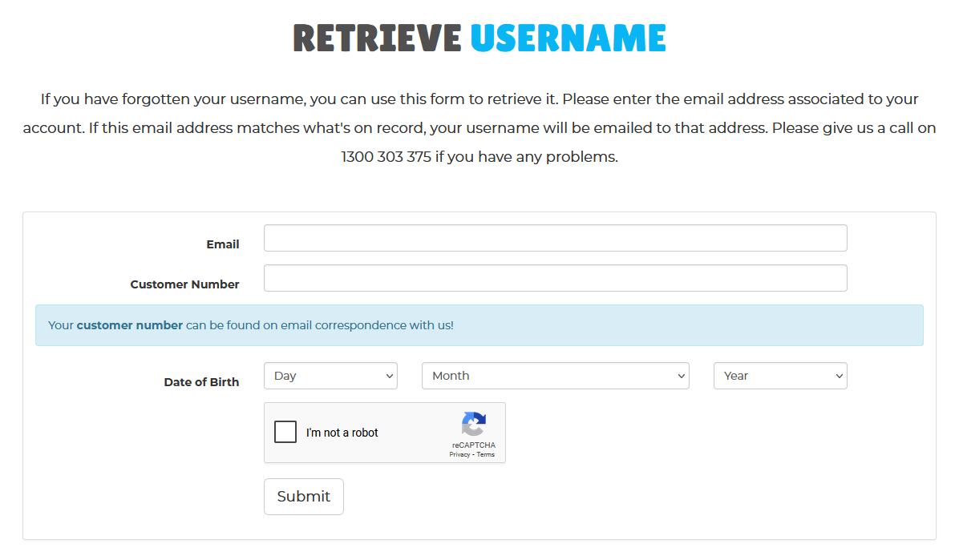The height and width of the screenshot is (560, 963).
Task: Expand the Month dropdown
Action: coord(555,376)
